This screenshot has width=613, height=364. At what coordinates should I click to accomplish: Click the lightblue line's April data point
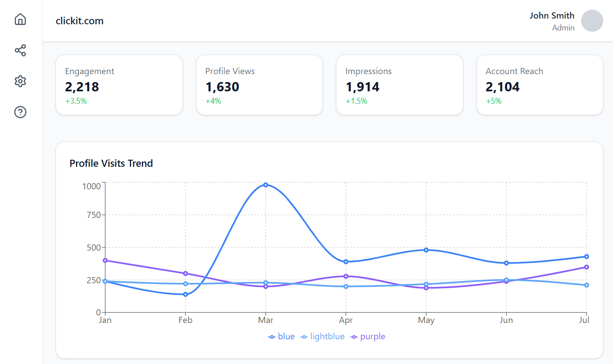coord(346,286)
